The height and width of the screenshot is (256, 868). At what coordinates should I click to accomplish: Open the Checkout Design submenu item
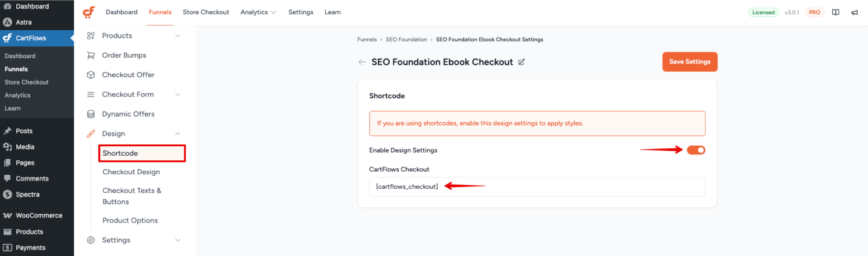[131, 172]
